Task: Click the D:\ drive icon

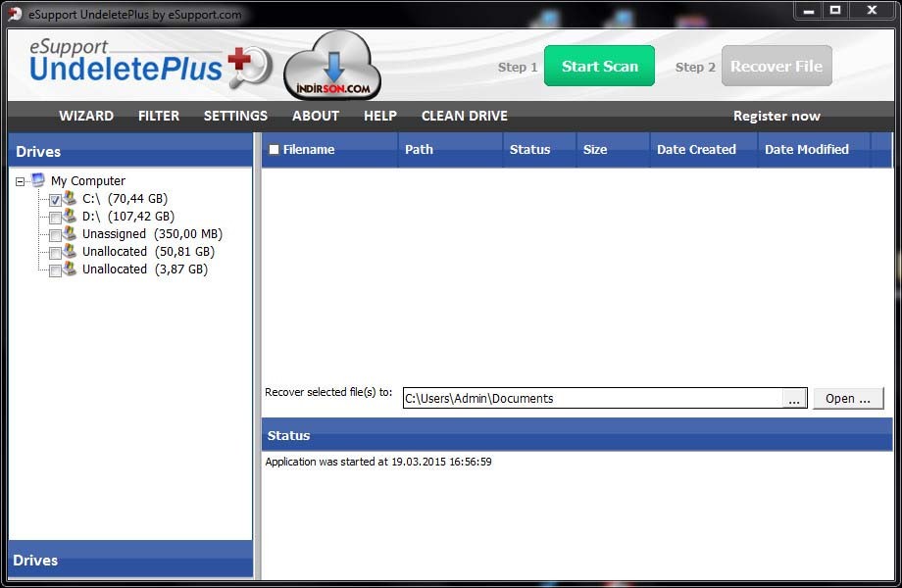Action: coord(70,216)
